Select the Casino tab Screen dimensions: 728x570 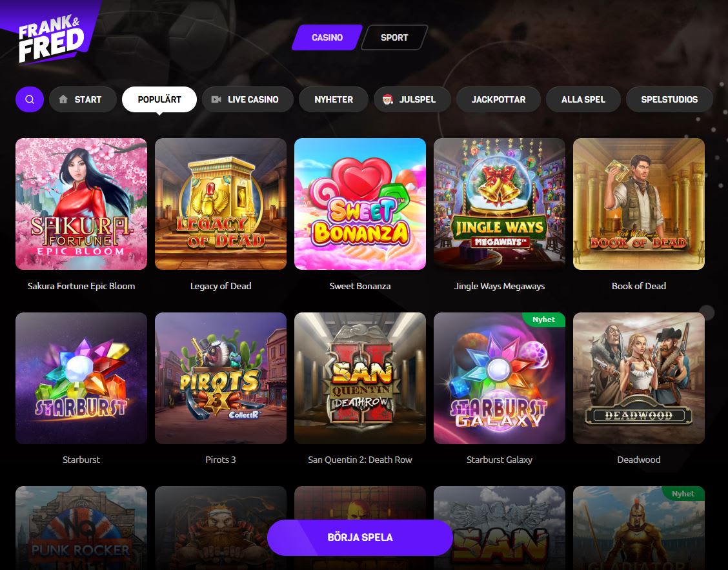(x=327, y=37)
